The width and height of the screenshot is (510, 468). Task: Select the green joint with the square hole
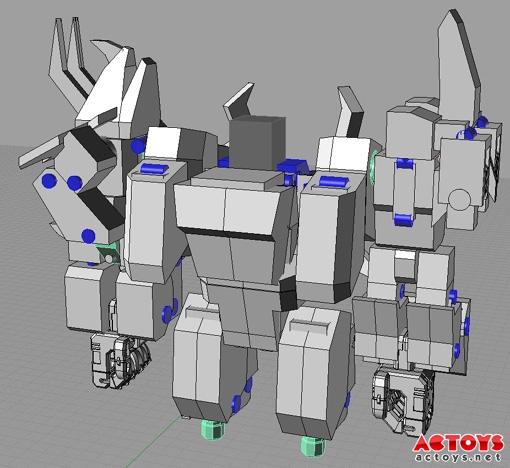(109, 254)
